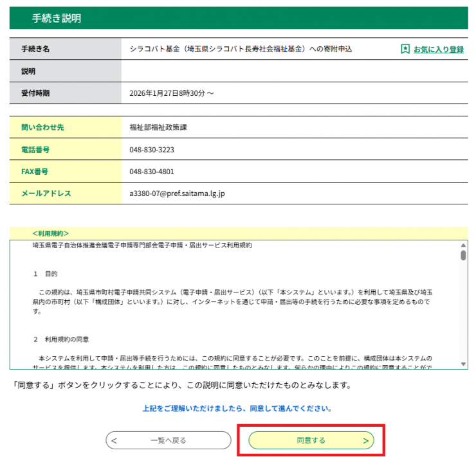Image resolution: width=476 pixels, height=457 pixels.
Task: Go back using the 一覧へ戻る button
Action: coord(168,440)
